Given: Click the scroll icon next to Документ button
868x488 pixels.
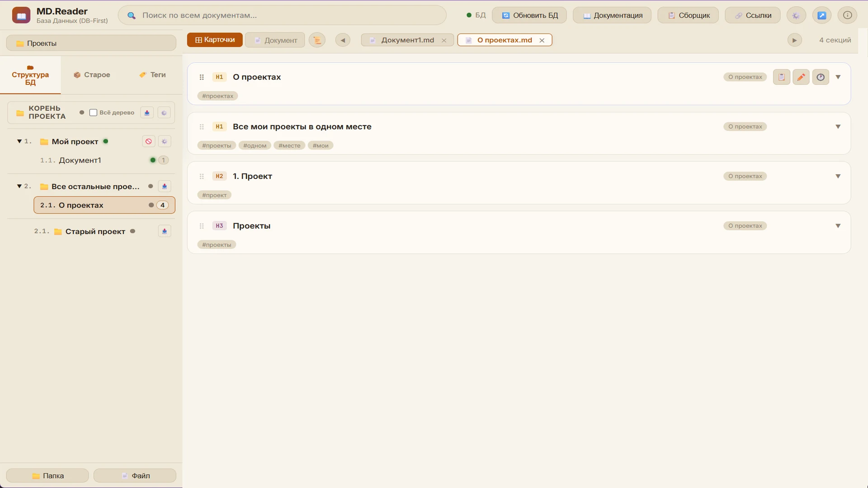Looking at the screenshot, I should click(x=317, y=40).
